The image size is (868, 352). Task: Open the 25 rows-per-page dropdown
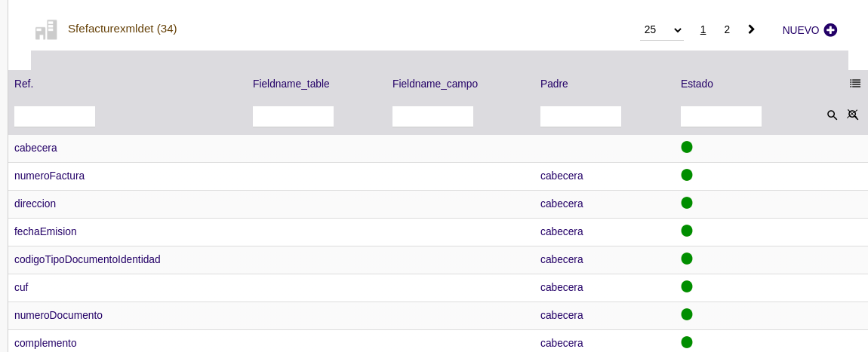pos(661,30)
